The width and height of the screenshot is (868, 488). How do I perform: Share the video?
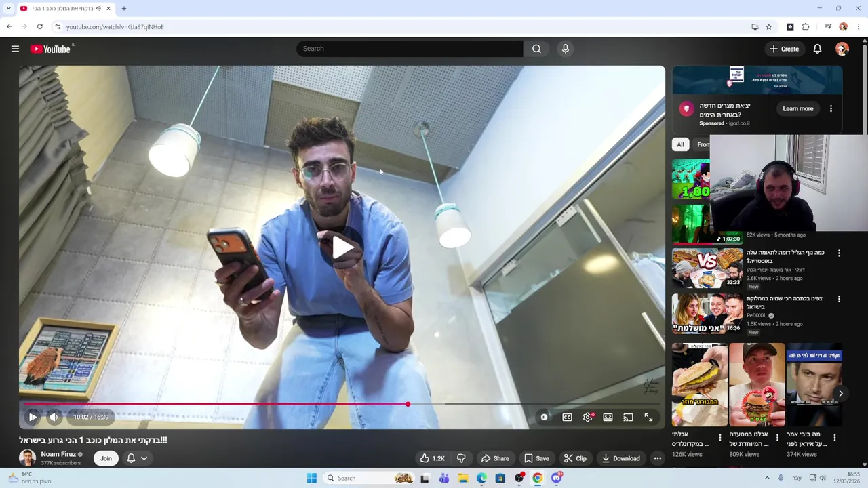494,458
